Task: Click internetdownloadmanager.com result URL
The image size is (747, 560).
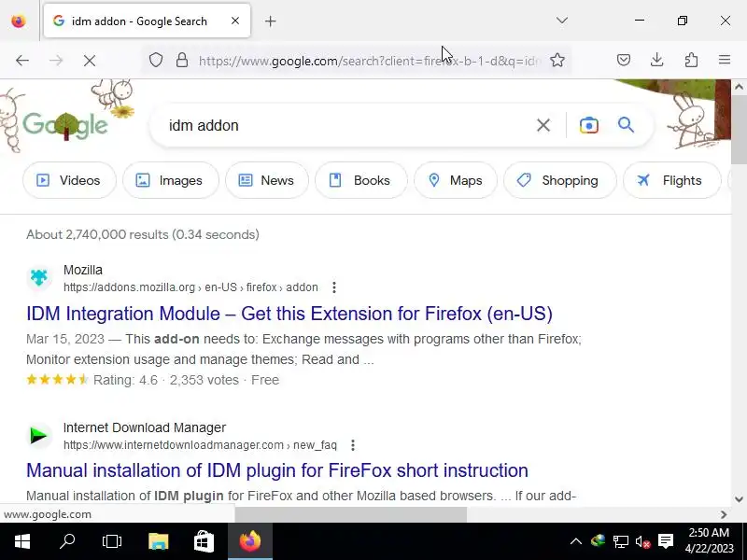Action: point(200,445)
